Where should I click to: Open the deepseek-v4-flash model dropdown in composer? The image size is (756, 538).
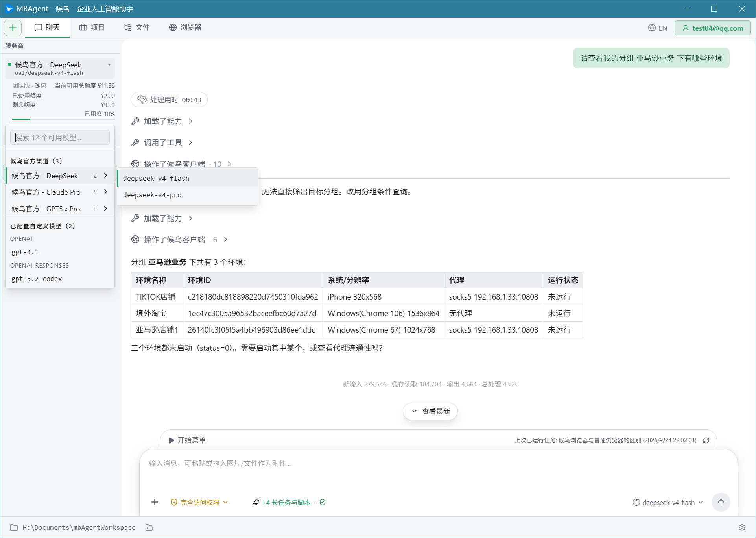(667, 503)
